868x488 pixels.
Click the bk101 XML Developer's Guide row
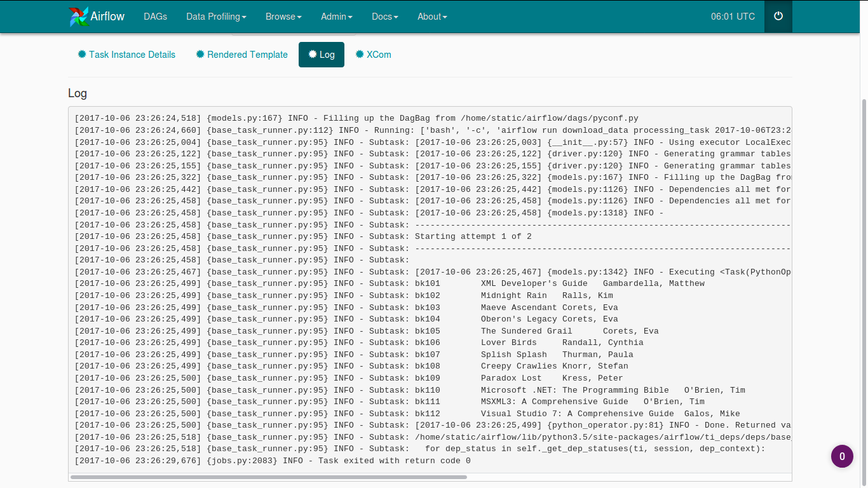tap(390, 283)
